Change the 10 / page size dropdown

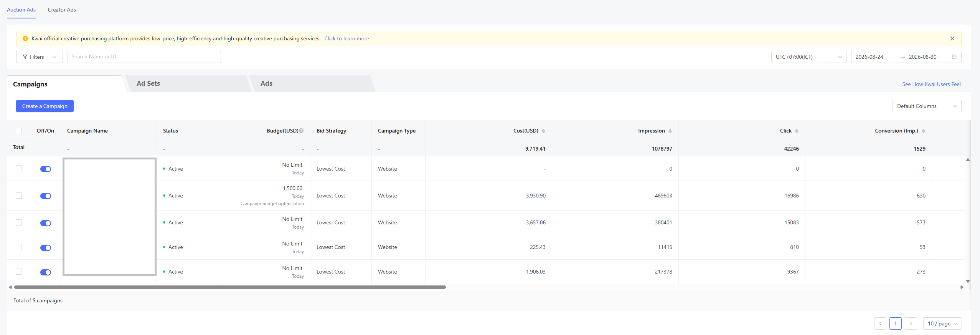[x=942, y=323]
